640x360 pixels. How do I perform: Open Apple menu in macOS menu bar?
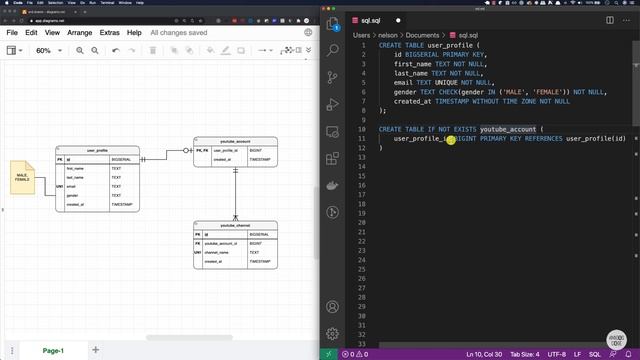[x=6, y=3]
